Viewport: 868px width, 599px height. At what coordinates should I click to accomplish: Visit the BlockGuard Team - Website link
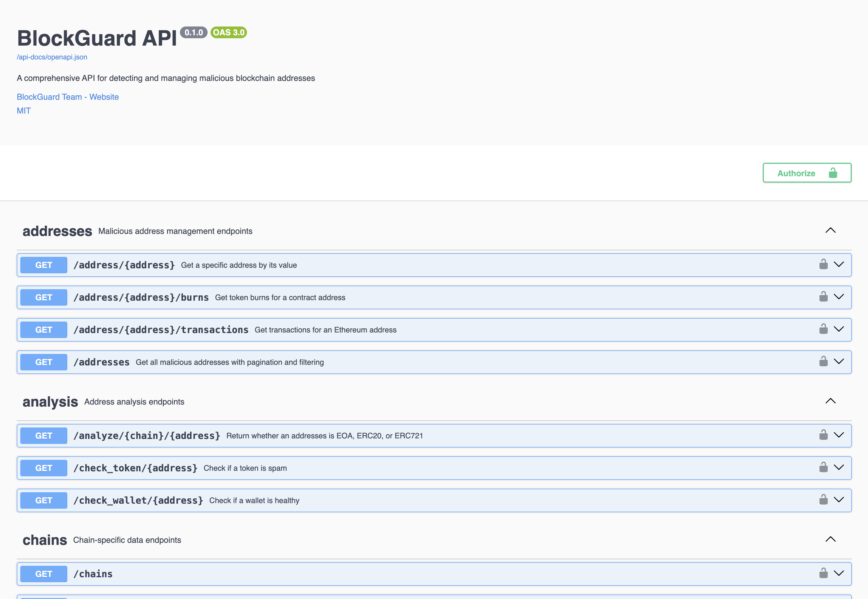[68, 96]
